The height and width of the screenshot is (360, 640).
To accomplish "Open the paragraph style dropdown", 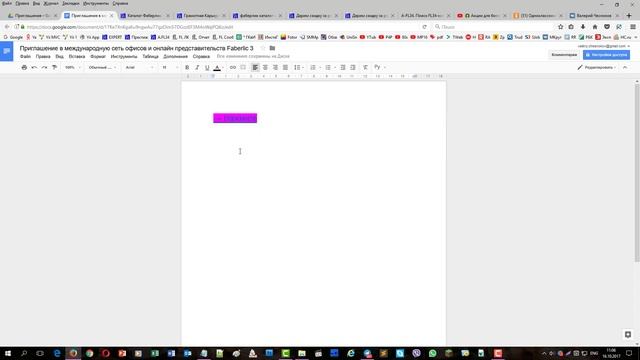I will (102, 67).
